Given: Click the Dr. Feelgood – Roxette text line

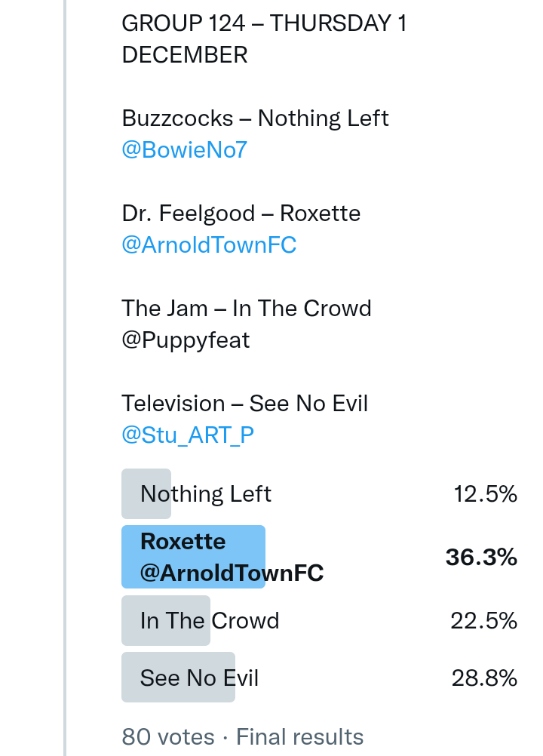Looking at the screenshot, I should pyautogui.click(x=241, y=214).
